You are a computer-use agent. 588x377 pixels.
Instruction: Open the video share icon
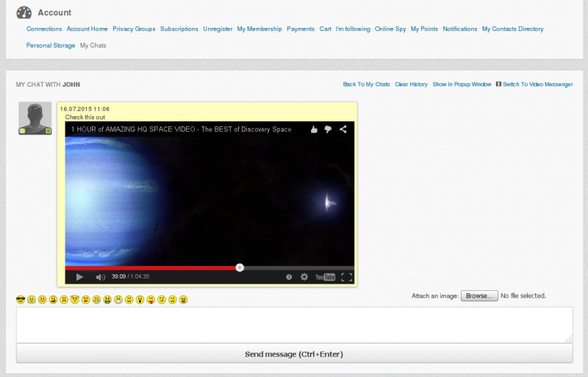[x=343, y=129]
